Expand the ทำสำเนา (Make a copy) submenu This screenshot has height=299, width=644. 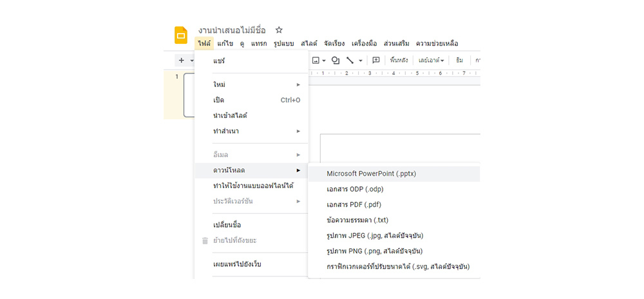pos(251,131)
